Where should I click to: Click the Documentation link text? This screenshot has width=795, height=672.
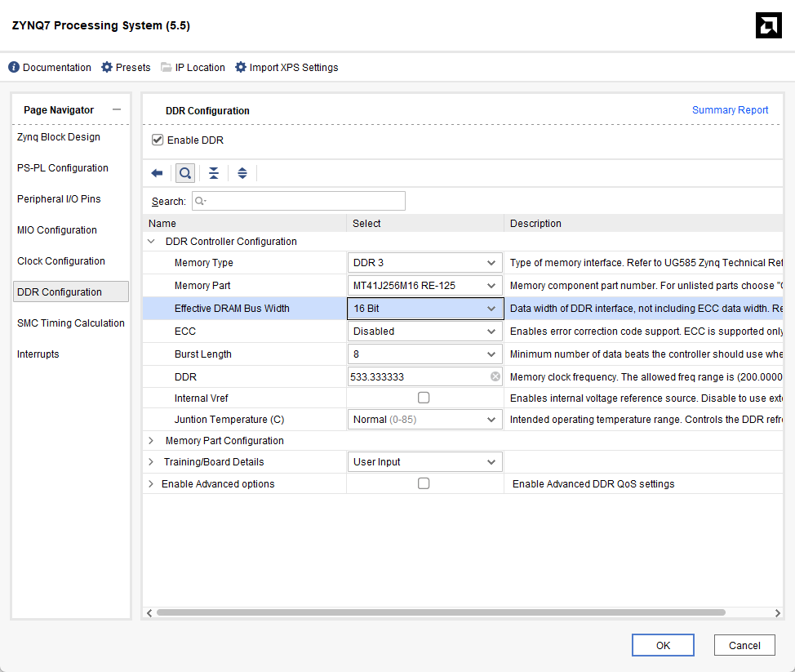(x=57, y=68)
